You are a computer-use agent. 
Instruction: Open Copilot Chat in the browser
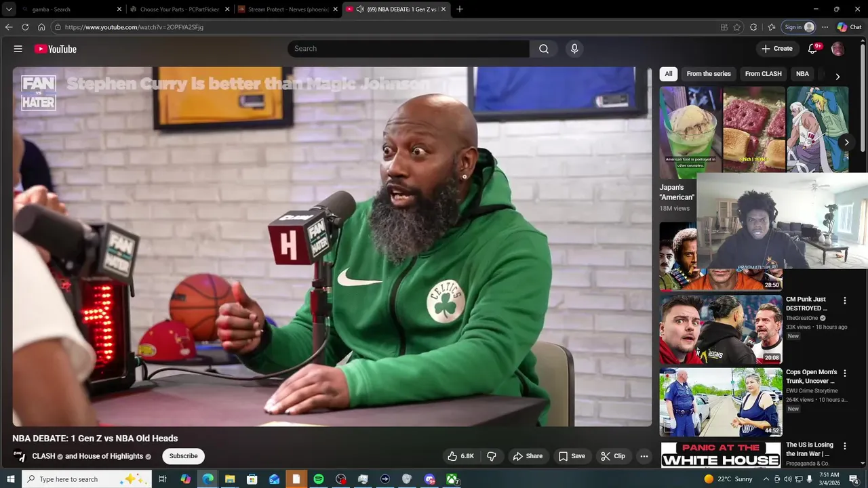click(849, 27)
